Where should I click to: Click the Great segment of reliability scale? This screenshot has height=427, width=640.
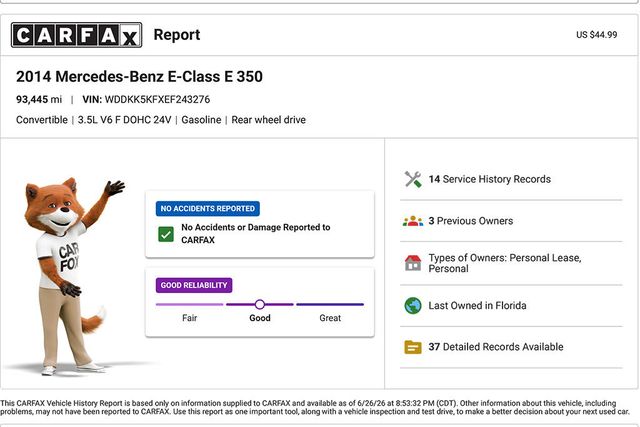330,304
